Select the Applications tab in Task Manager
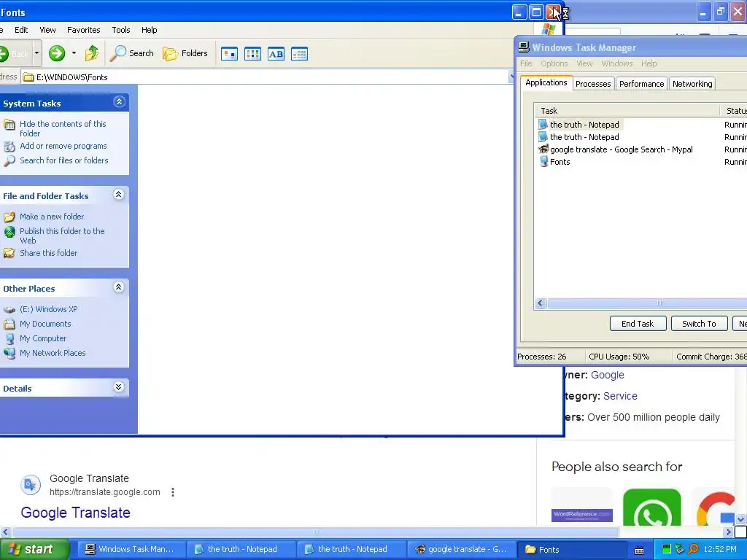The width and height of the screenshot is (747, 560). coord(546,82)
